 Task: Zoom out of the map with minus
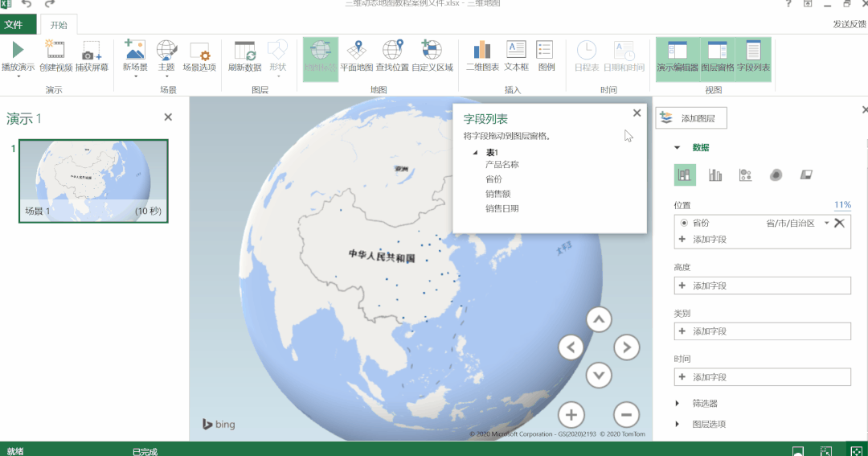coord(627,415)
